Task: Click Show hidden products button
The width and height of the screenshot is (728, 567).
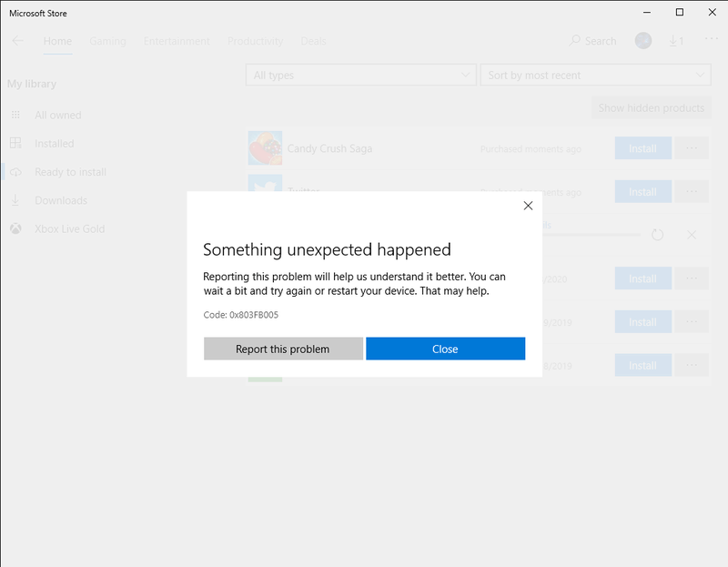Action: [x=651, y=107]
